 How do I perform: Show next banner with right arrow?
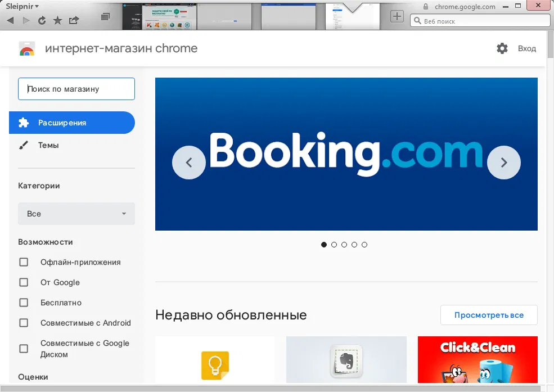(504, 163)
